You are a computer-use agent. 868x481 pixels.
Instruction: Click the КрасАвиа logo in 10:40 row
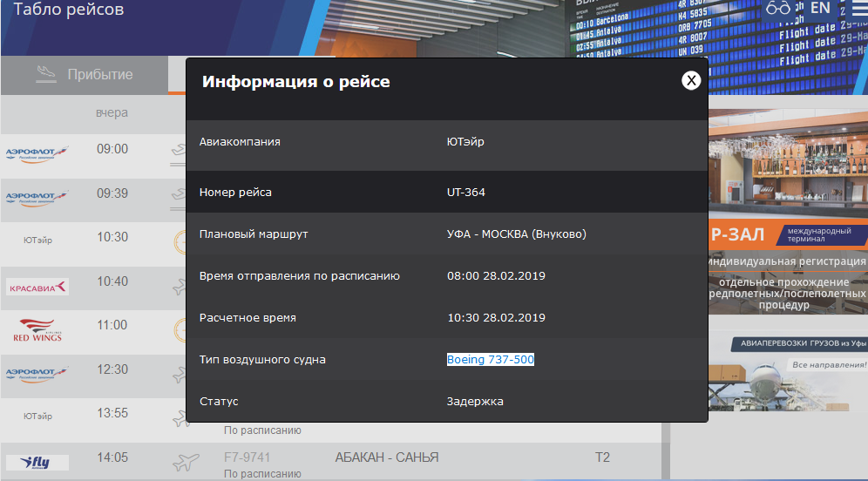(37, 287)
